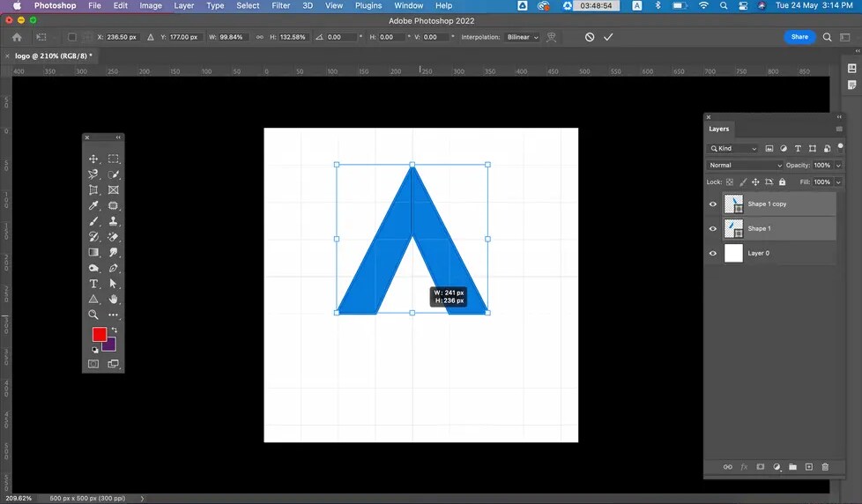Viewport: 862px width, 504px height.
Task: Open the Image menu
Action: click(151, 5)
